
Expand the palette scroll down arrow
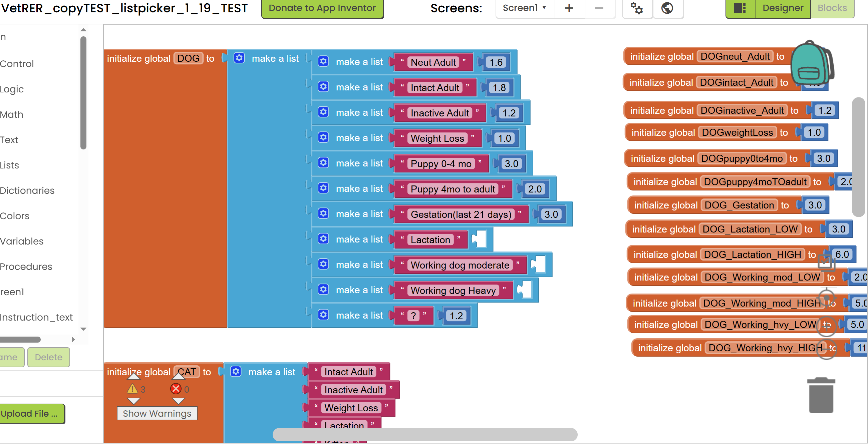83,329
